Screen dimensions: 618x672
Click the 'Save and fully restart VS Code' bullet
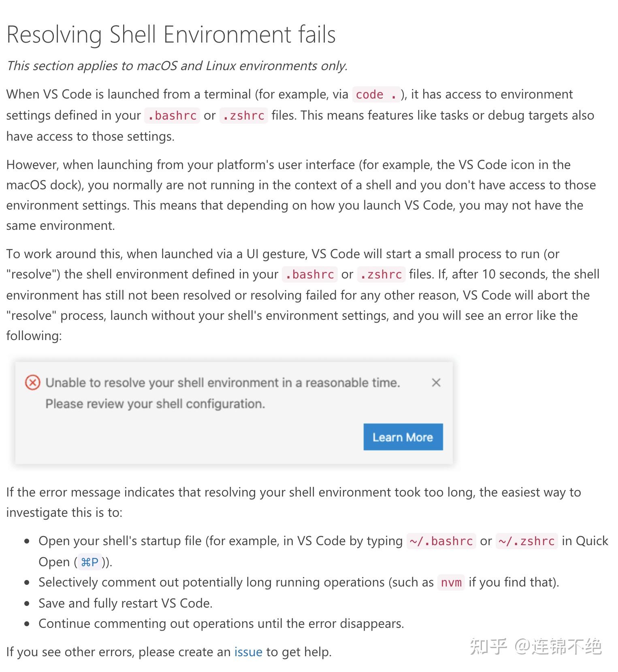[x=125, y=603]
